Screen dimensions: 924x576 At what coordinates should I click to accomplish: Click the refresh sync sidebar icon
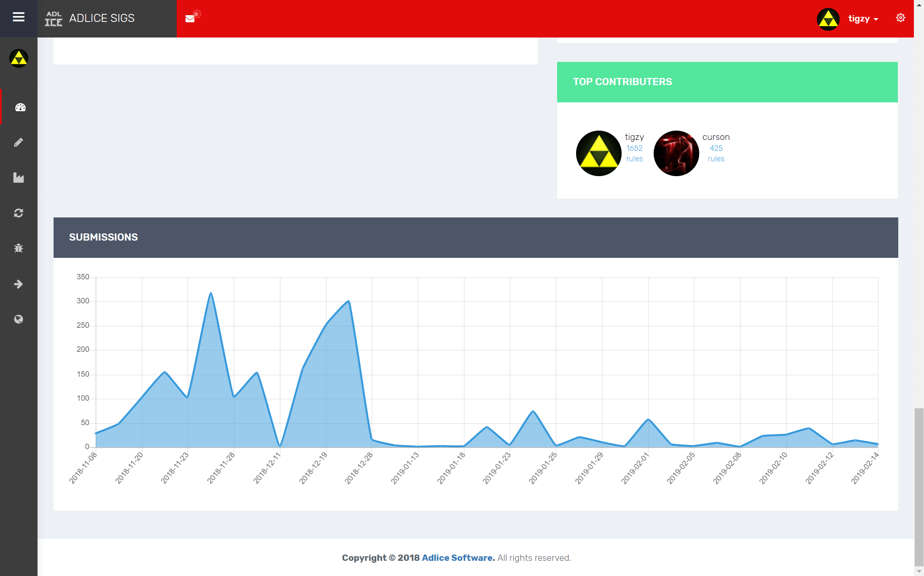[19, 213]
